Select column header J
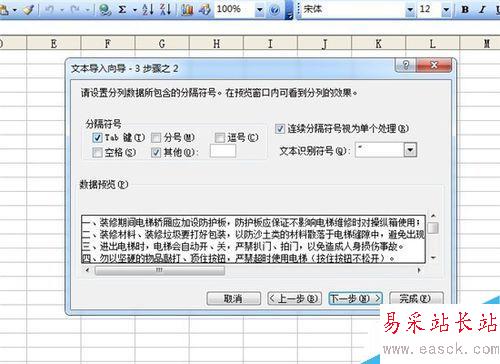The height and width of the screenshot is (364, 500). [x=325, y=43]
